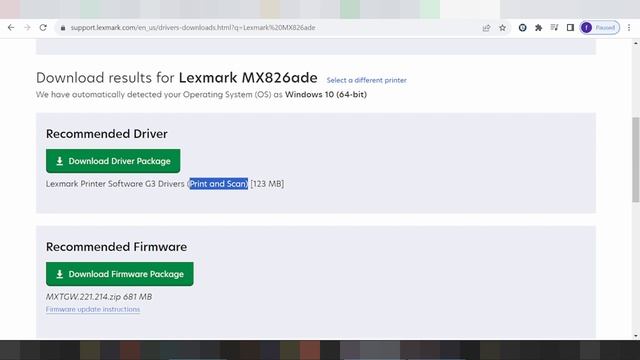
Task: Click MXTGW.221.214.zip file name text
Action: click(x=83, y=297)
